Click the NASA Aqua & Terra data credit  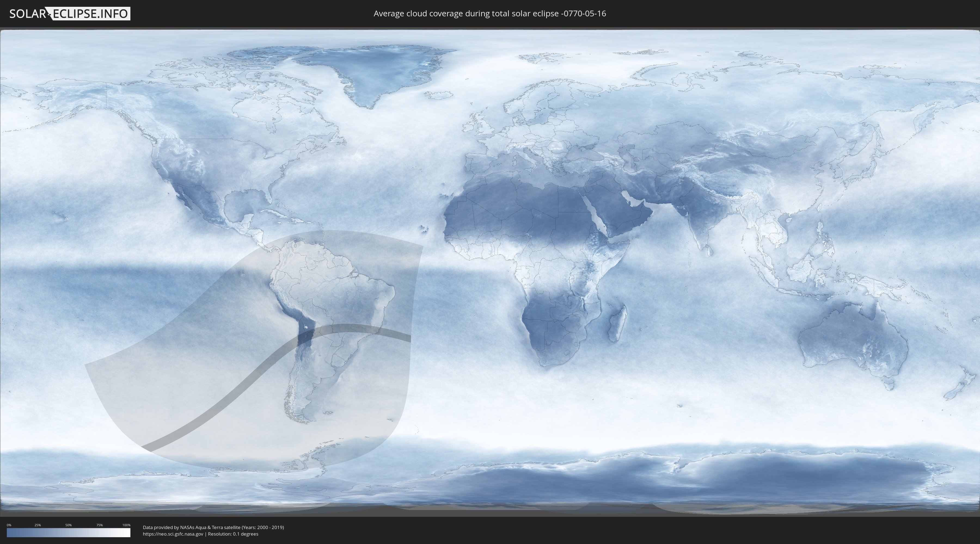(x=213, y=527)
